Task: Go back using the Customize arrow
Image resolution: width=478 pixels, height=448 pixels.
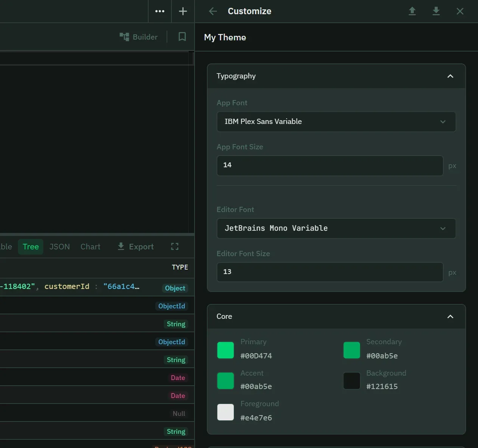Action: [x=213, y=11]
